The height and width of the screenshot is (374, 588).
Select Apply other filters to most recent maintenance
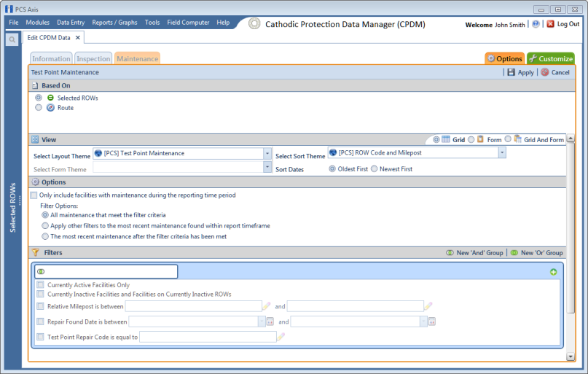pos(45,226)
